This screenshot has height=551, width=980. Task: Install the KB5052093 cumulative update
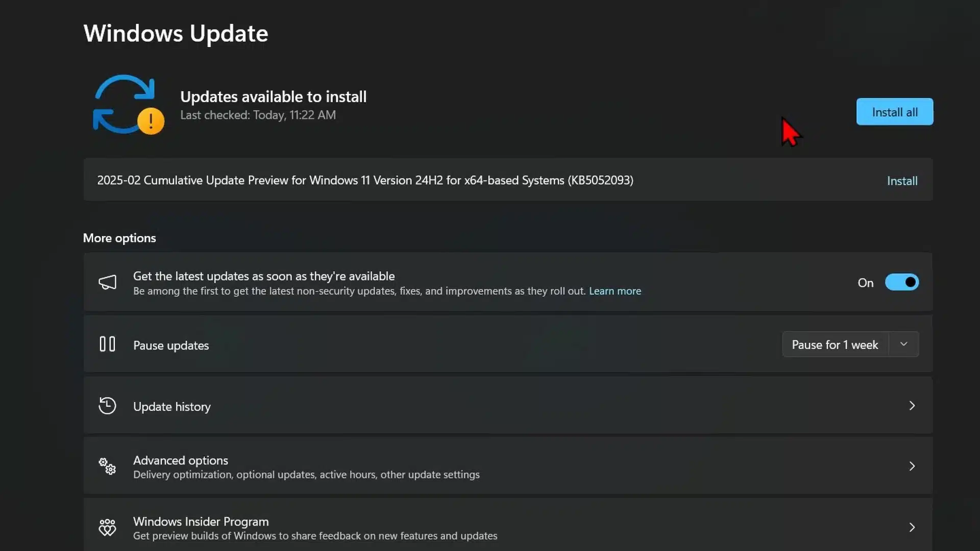[902, 181]
